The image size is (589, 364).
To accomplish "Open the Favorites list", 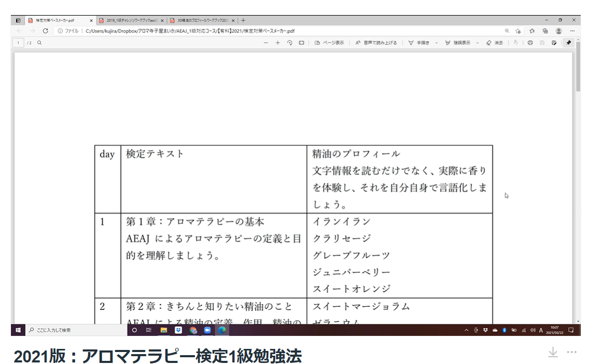I will 532,31.
